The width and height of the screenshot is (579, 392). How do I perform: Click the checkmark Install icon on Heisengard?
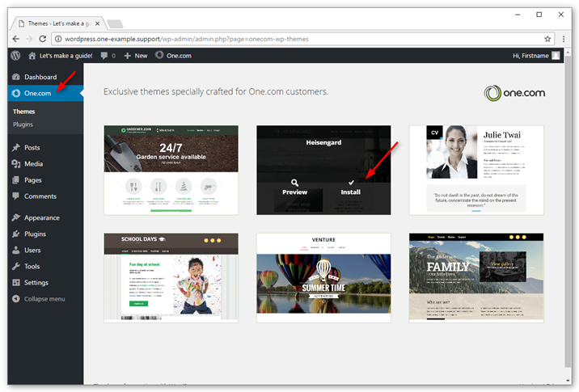pos(351,183)
